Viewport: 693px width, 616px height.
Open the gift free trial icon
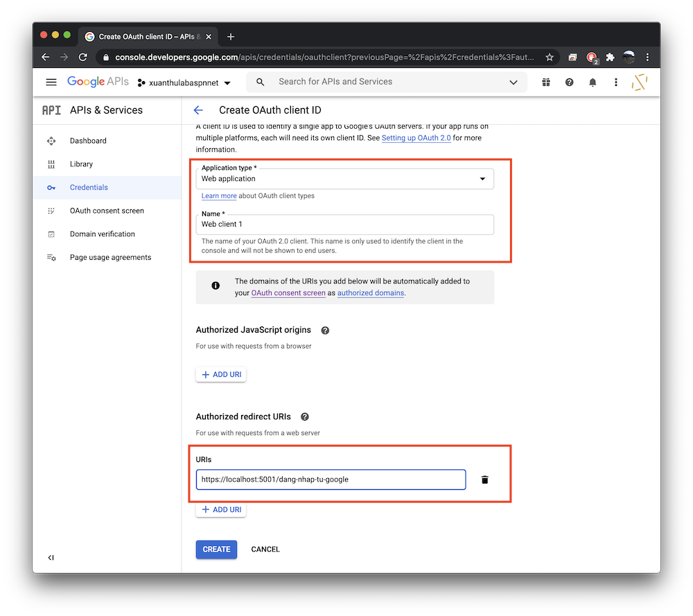click(x=546, y=82)
